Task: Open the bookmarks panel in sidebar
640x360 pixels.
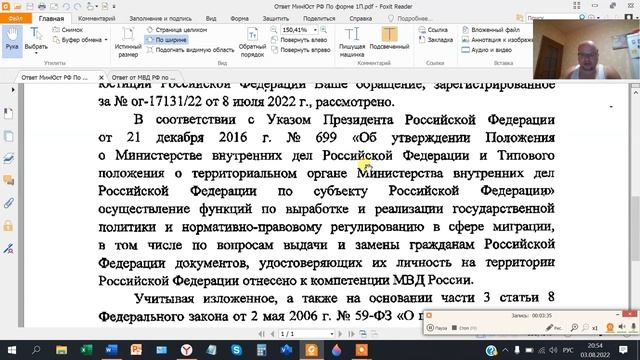Action: [9, 113]
